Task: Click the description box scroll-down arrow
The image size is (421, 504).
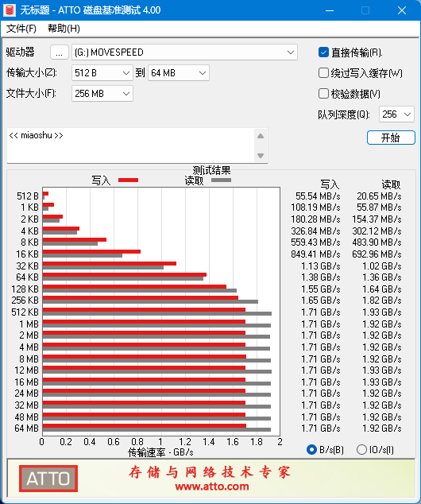Action: click(x=261, y=156)
